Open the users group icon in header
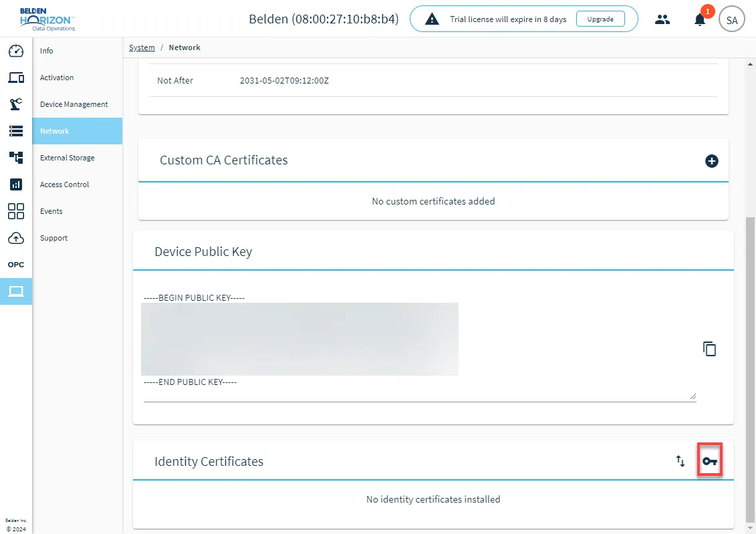This screenshot has height=534, width=756. coord(662,19)
